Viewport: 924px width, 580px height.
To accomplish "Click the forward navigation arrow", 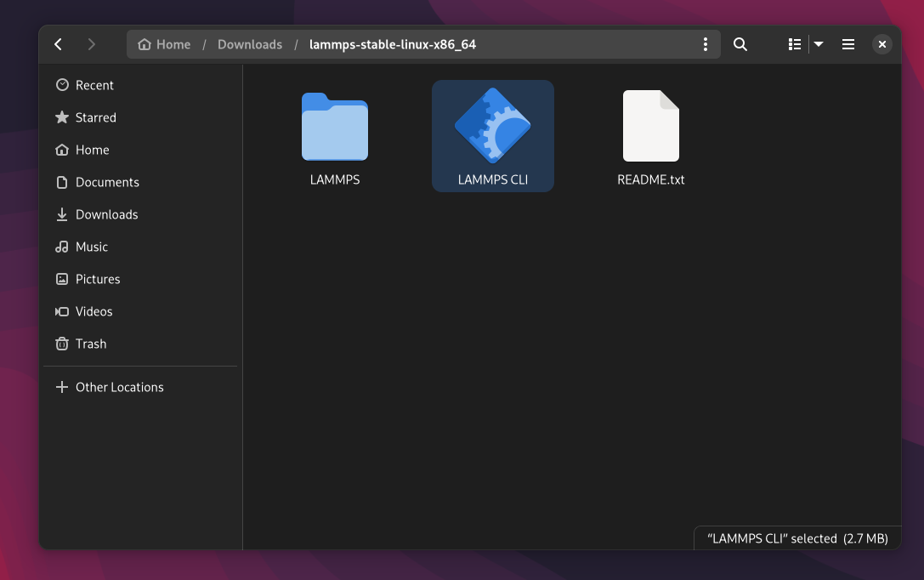I will click(91, 44).
